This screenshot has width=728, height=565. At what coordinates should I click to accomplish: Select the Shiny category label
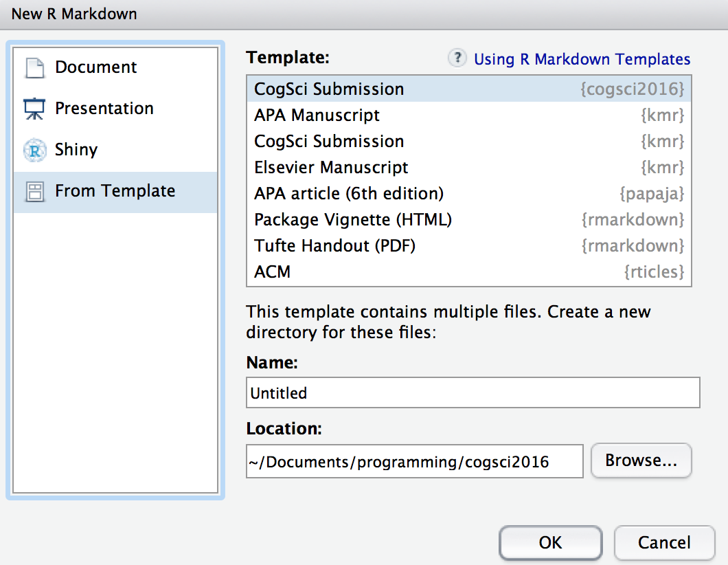click(x=76, y=150)
